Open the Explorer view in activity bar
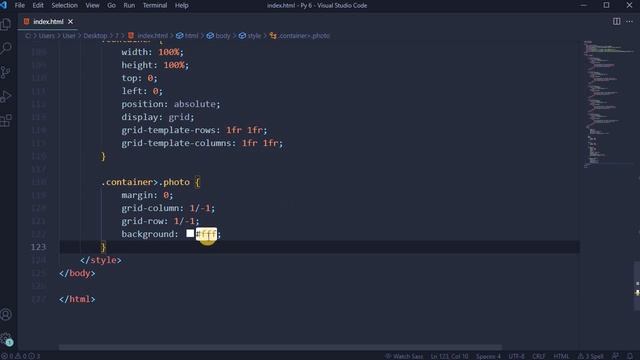640x360 pixels. point(6,24)
